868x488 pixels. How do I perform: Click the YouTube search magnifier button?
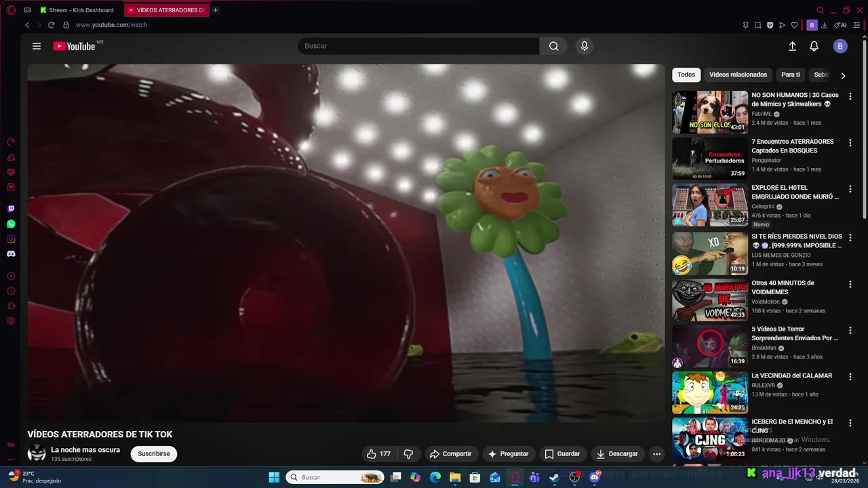pyautogui.click(x=553, y=46)
